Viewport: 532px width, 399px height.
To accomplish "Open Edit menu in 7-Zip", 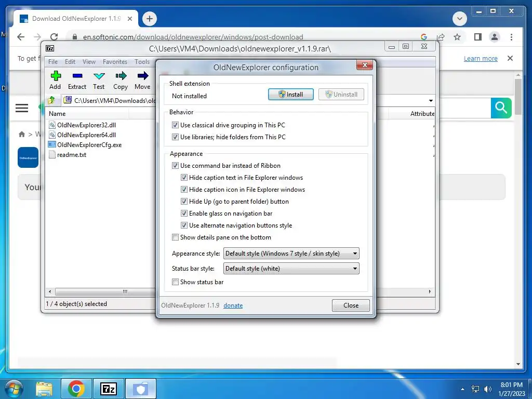I will (70, 62).
